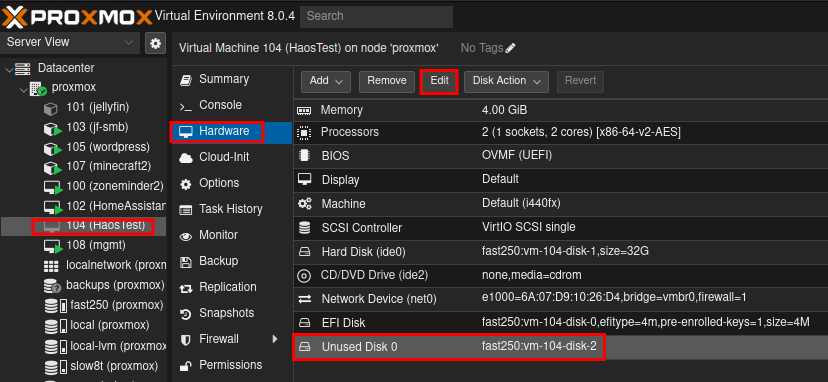Open the Server View dropdown
Image resolution: width=828 pixels, height=382 pixels.
coord(70,43)
